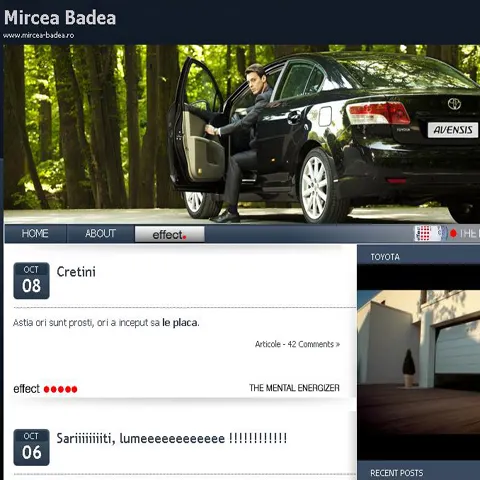Viewport: 480px width, 480px height.
Task: Click the OCT 08 date badge
Action: pos(31,281)
